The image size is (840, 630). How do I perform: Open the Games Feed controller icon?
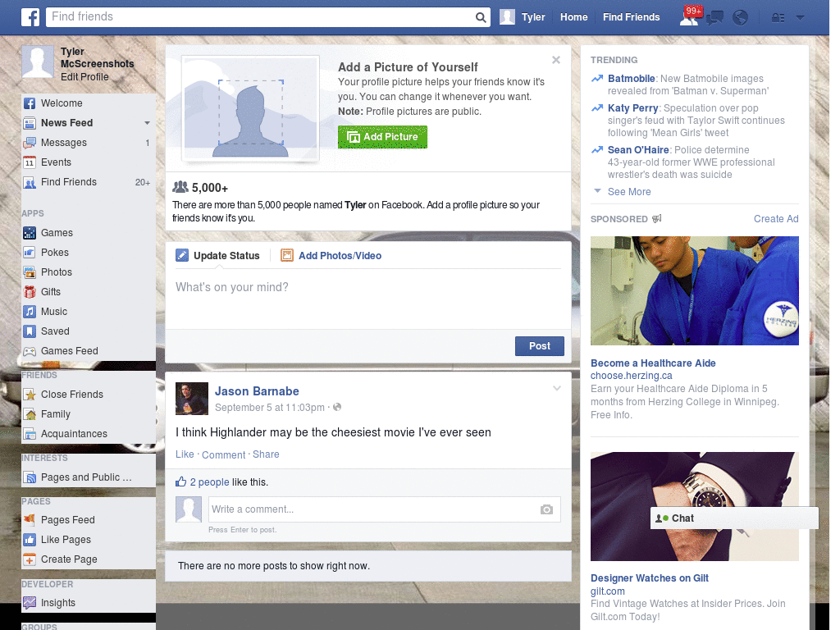[30, 351]
